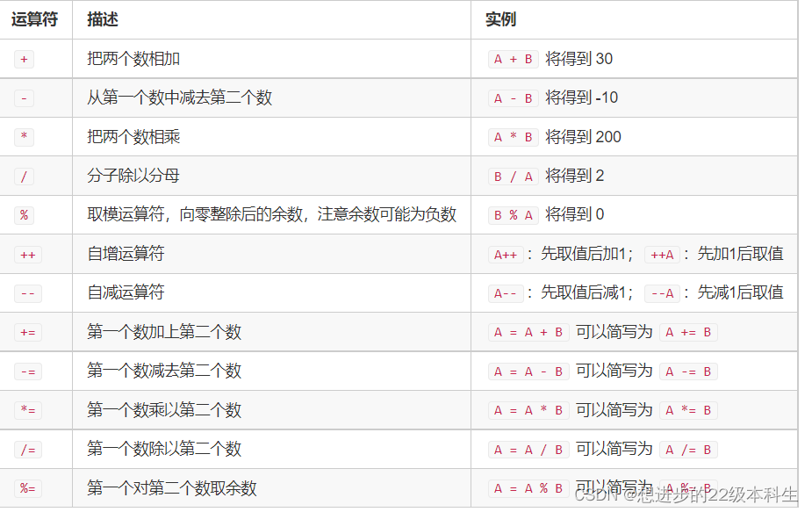This screenshot has height=512, width=812.
Task: Click the '描述' column header
Action: point(103,19)
